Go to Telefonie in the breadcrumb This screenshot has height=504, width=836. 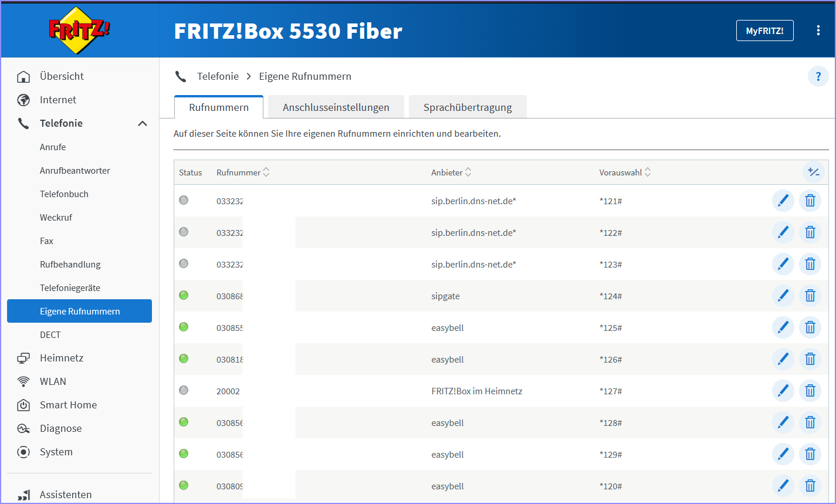[218, 76]
